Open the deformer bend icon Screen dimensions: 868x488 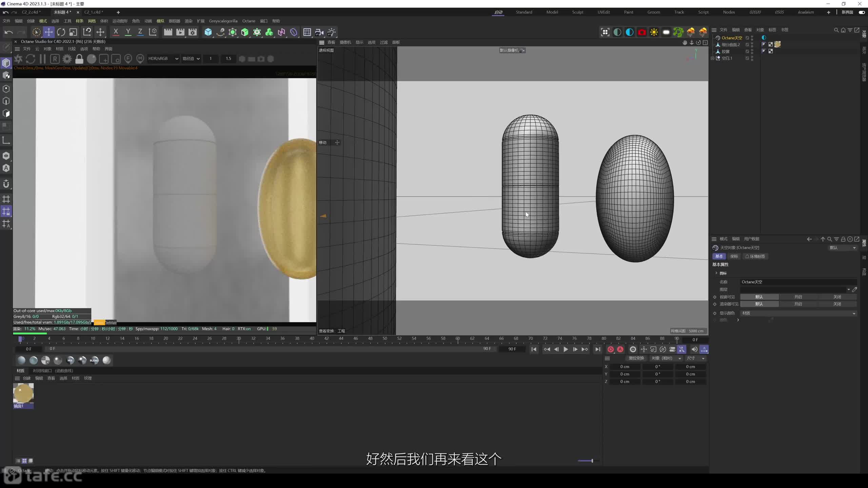[x=294, y=32]
